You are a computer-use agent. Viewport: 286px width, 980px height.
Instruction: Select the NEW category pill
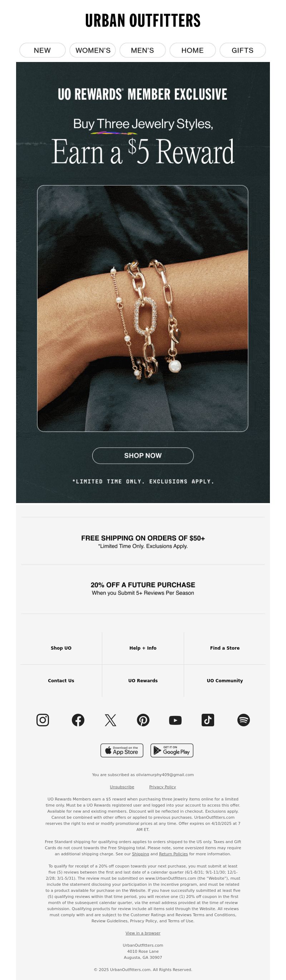43,50
